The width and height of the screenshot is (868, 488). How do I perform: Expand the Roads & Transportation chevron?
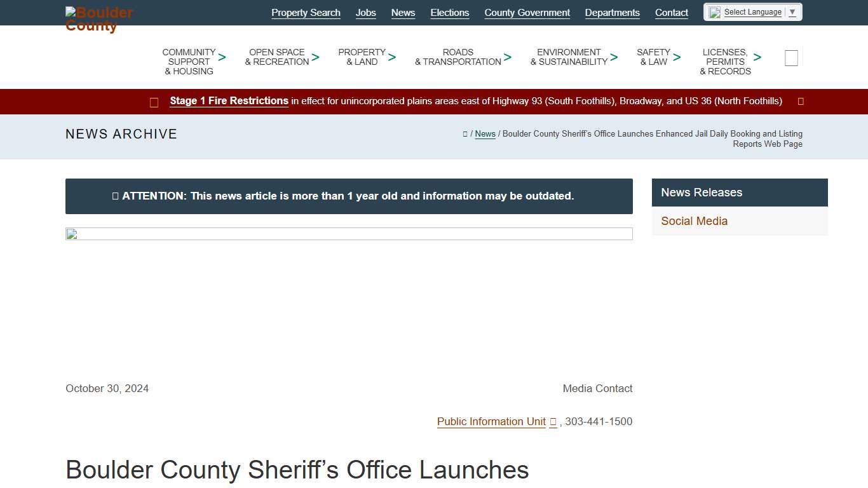tap(508, 57)
